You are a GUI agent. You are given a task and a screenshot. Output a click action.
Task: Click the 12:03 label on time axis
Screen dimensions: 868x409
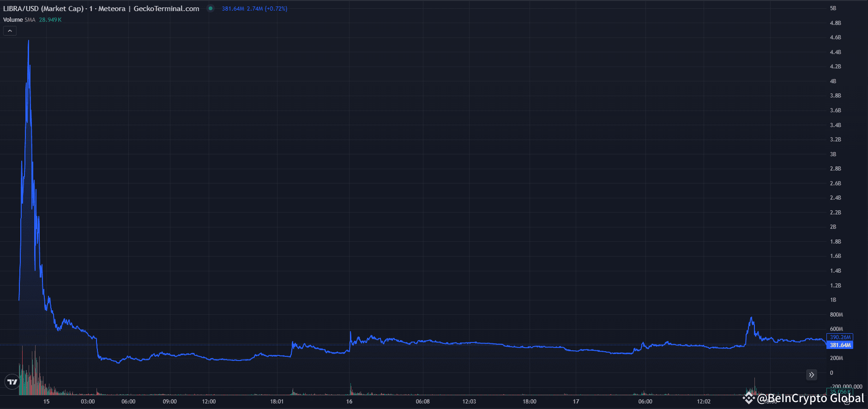(x=469, y=402)
